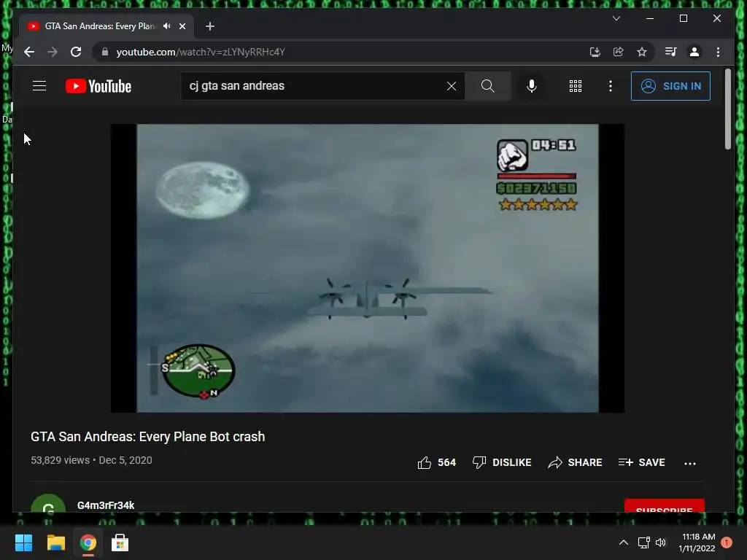Viewport: 747px width, 560px height.
Task: Click the page vertical scrollbar
Action: pos(728,109)
